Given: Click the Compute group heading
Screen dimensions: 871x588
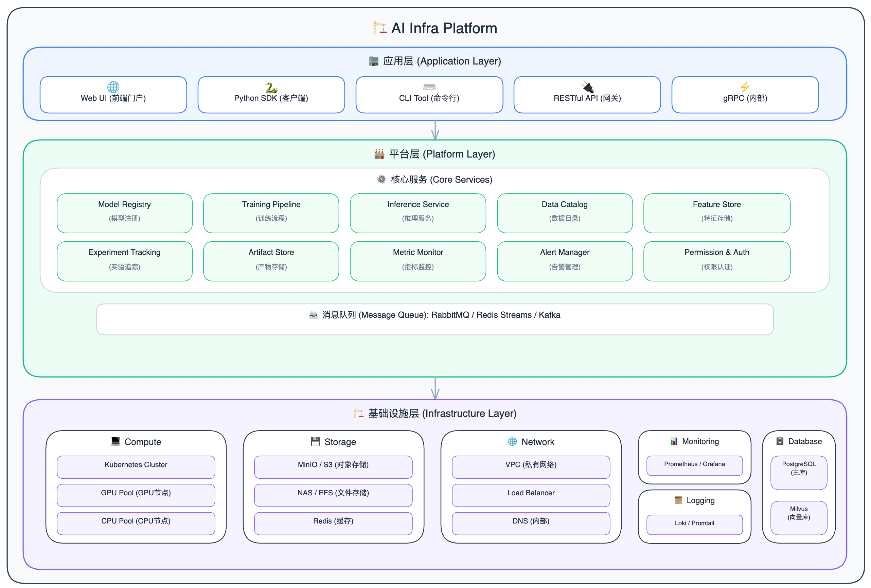Looking at the screenshot, I should (x=143, y=442).
